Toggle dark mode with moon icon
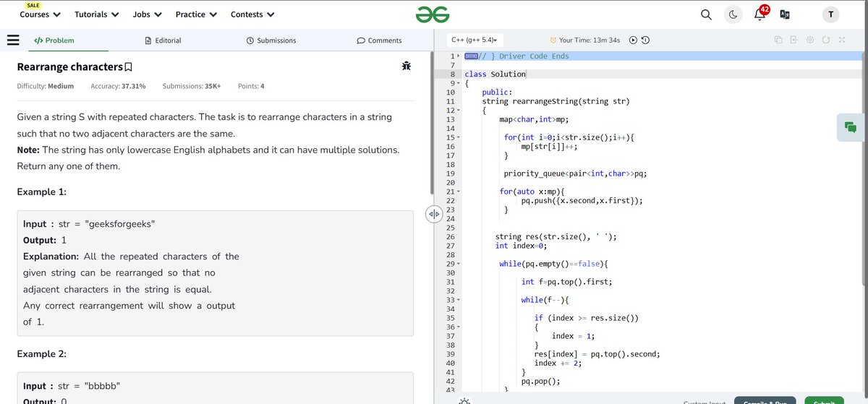The width and height of the screenshot is (868, 404). tap(733, 14)
